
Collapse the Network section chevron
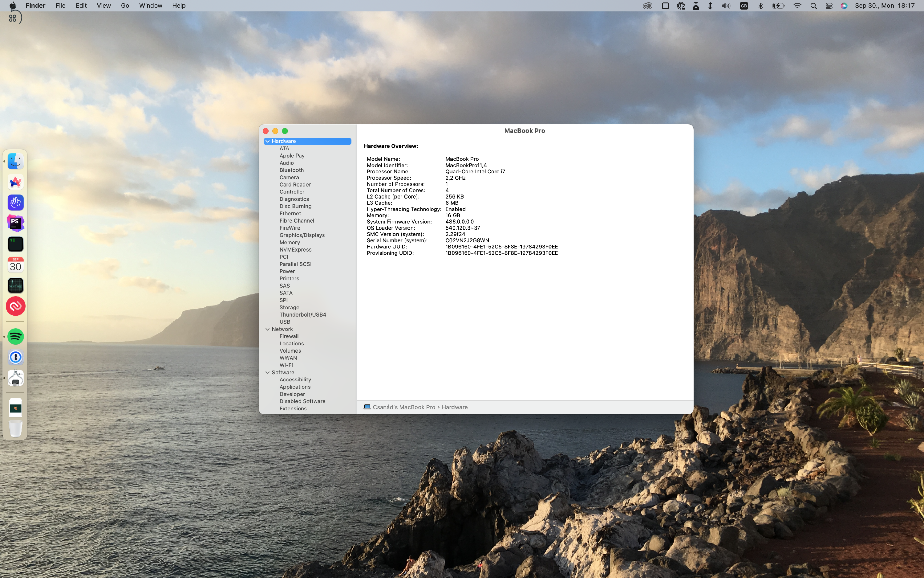[268, 329]
